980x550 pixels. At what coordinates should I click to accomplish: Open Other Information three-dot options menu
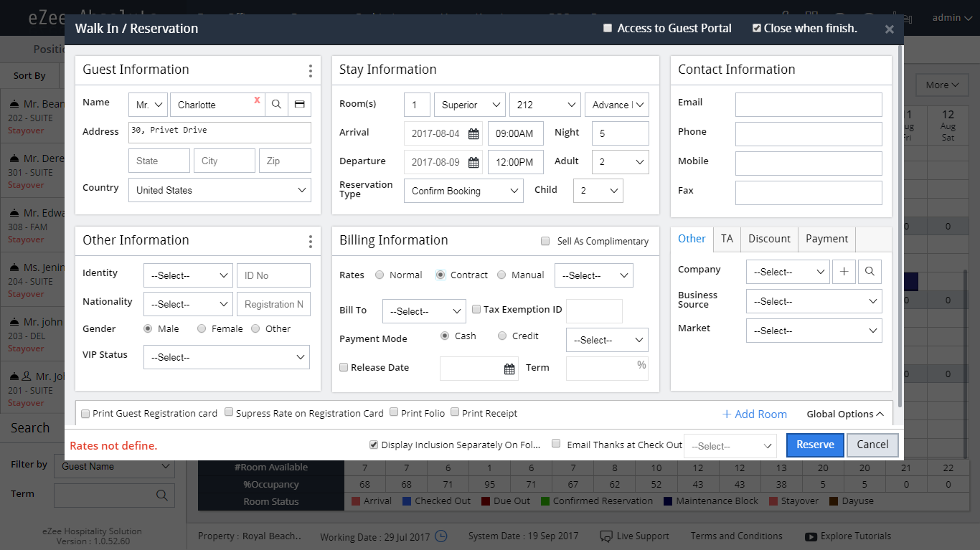310,242
